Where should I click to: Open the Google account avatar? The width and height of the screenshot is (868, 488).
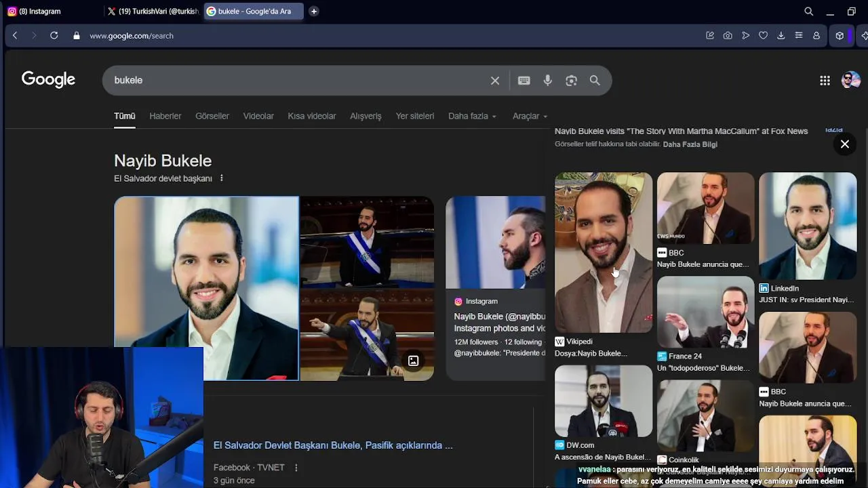[850, 80]
